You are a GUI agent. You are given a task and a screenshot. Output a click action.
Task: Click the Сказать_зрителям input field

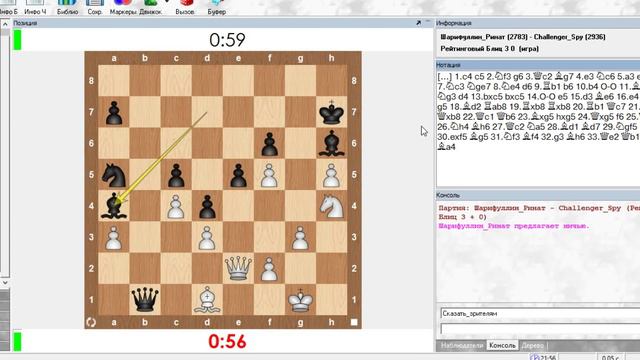click(540, 313)
